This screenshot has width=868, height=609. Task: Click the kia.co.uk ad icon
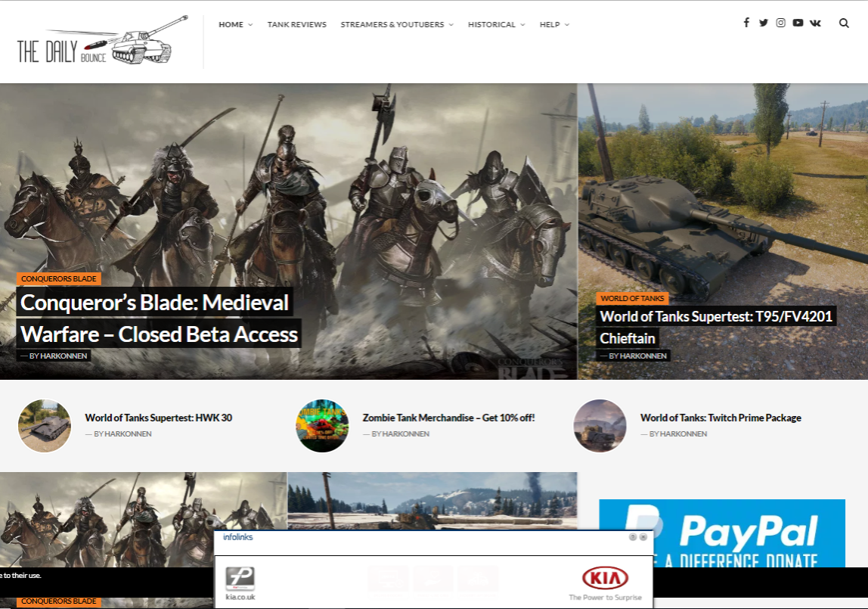(240, 579)
